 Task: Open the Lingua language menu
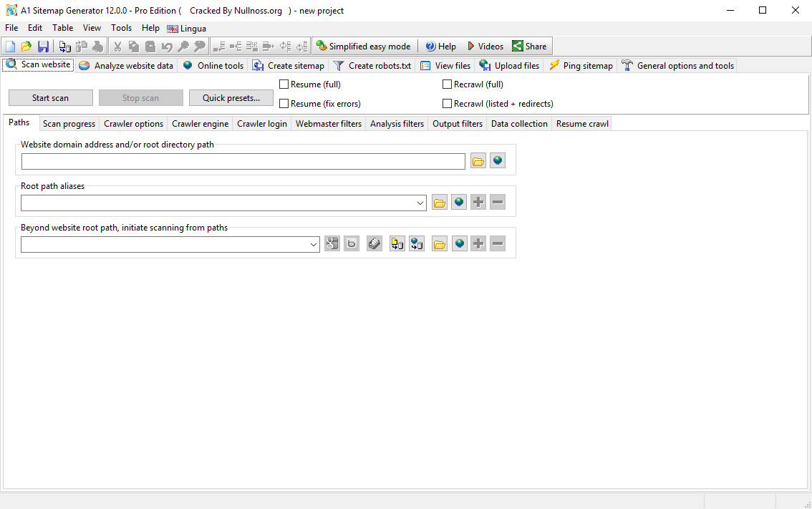click(x=187, y=29)
